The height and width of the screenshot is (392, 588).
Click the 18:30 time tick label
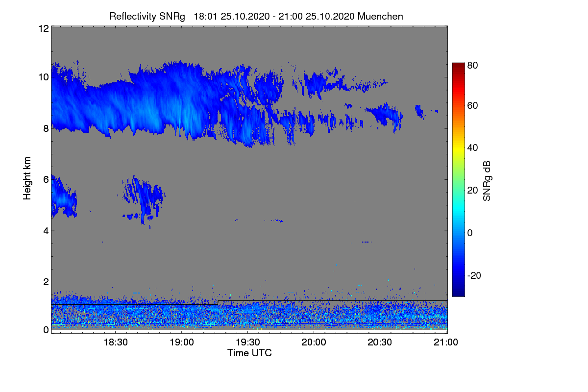pos(116,343)
